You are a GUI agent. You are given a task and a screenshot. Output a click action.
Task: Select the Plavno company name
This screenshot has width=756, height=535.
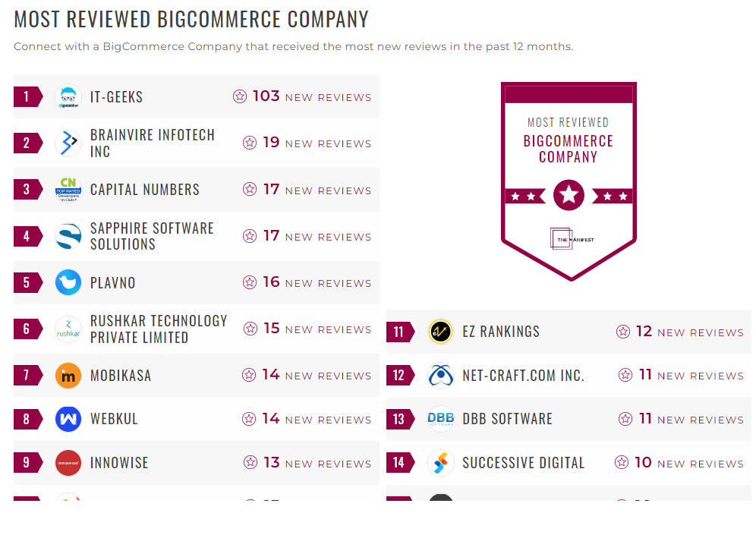click(113, 282)
